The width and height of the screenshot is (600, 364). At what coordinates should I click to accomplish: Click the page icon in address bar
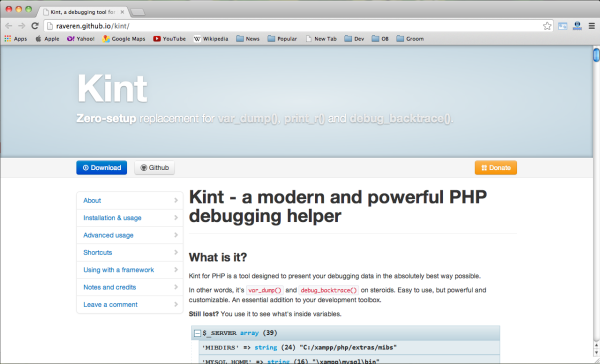[x=49, y=26]
